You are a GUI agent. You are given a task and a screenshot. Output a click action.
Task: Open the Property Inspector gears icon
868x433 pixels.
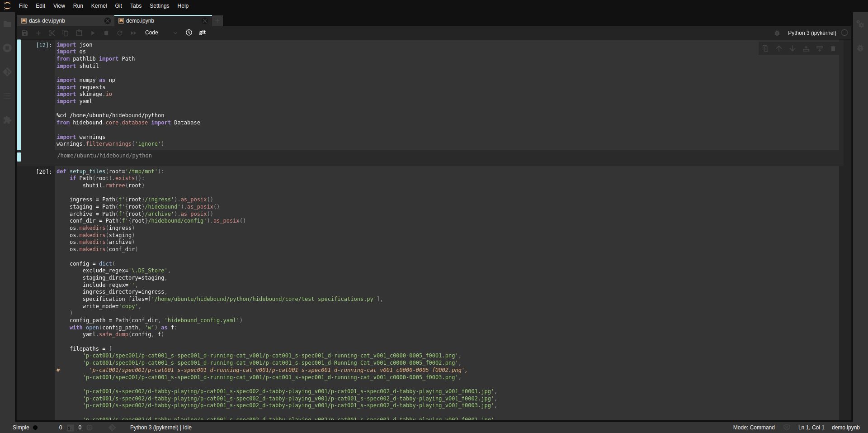[860, 24]
